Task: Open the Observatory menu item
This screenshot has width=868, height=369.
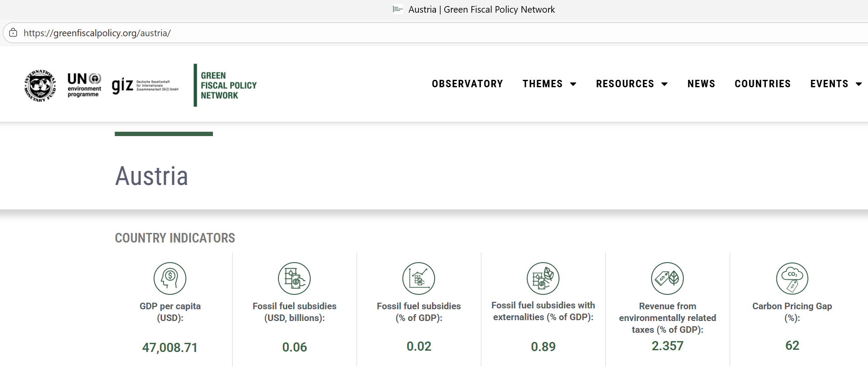Action: pyautogui.click(x=467, y=84)
